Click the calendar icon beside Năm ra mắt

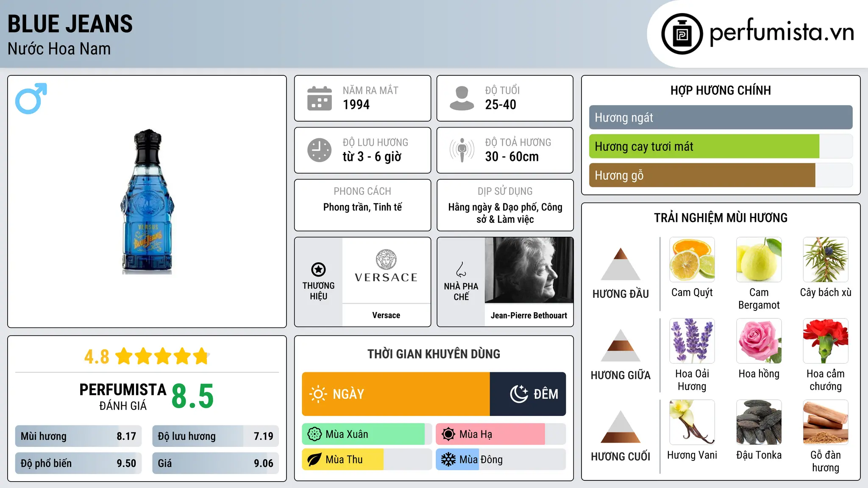320,98
